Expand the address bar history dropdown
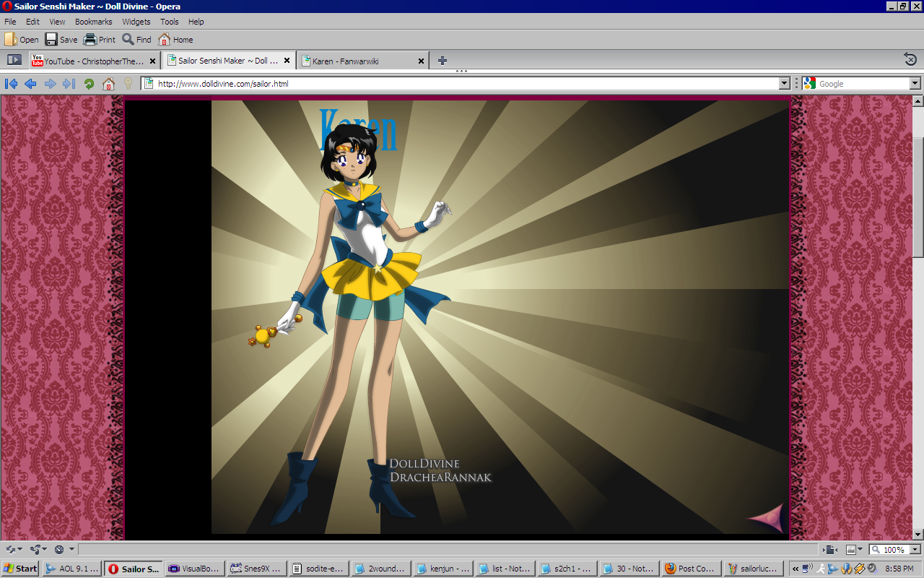 click(x=785, y=84)
